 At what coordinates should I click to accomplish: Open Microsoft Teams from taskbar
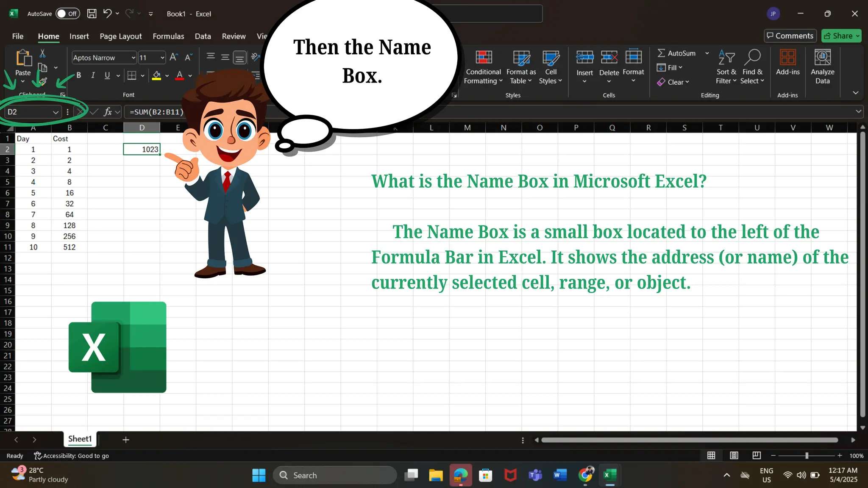coord(535,475)
